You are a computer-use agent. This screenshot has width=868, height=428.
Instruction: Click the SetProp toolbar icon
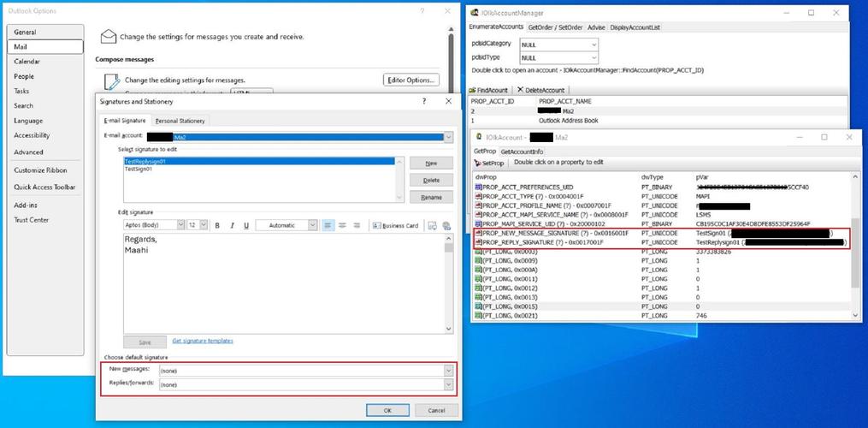(x=478, y=163)
